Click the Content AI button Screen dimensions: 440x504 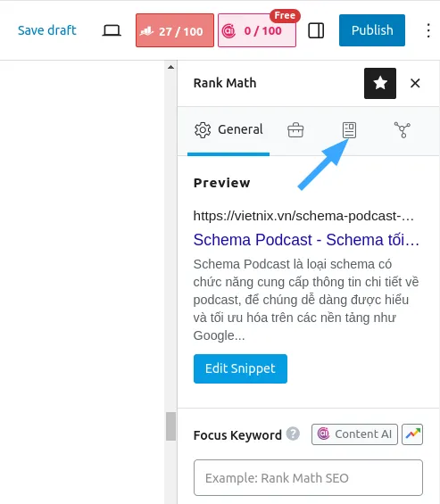[x=354, y=434]
